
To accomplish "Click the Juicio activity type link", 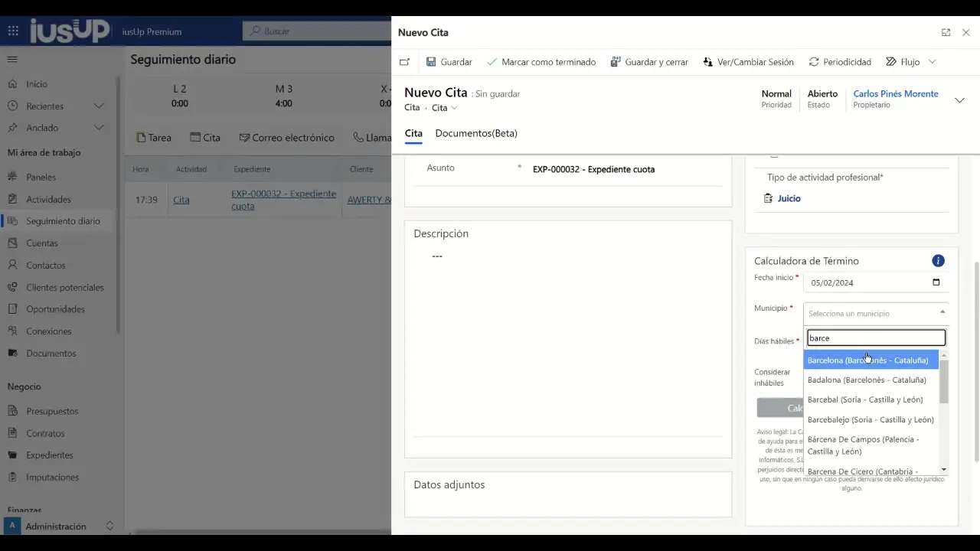I will (789, 199).
